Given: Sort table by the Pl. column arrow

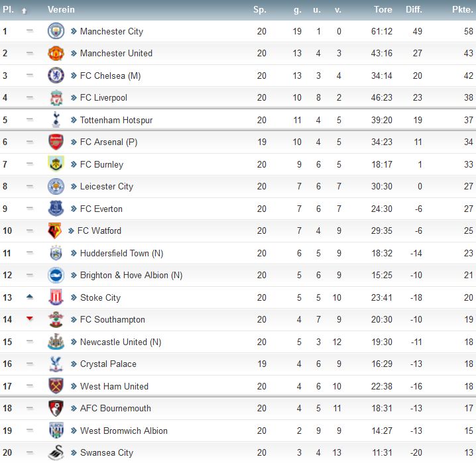Looking at the screenshot, I should click(x=25, y=11).
